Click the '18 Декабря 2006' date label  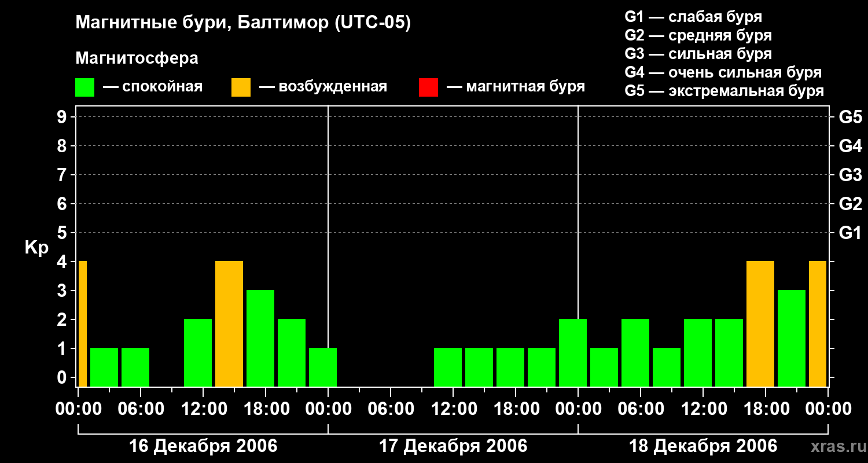tap(703, 446)
